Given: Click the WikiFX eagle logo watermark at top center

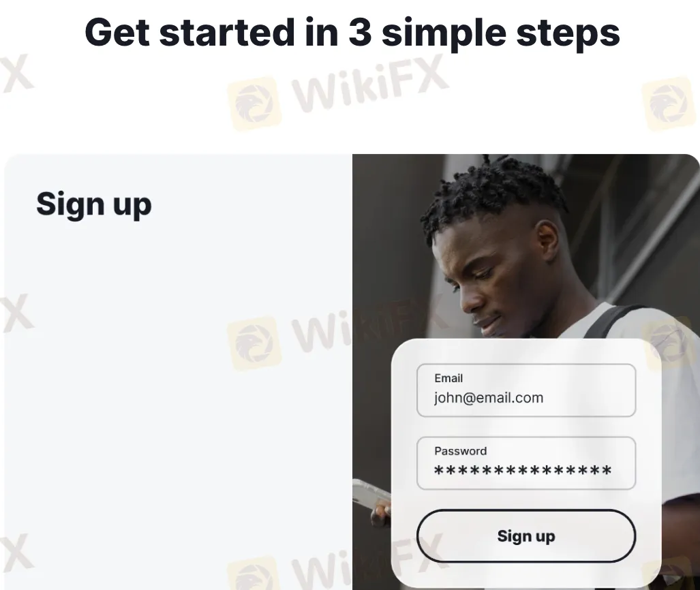Looking at the screenshot, I should tap(254, 104).
